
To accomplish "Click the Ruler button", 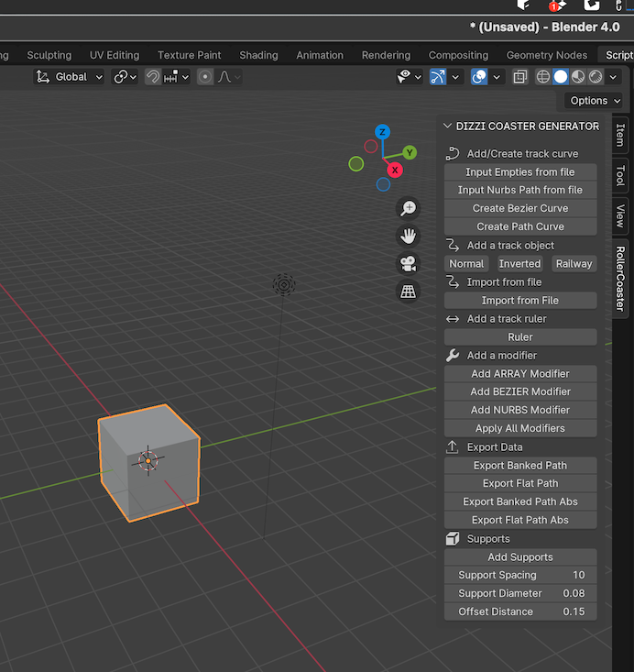I will pyautogui.click(x=520, y=337).
